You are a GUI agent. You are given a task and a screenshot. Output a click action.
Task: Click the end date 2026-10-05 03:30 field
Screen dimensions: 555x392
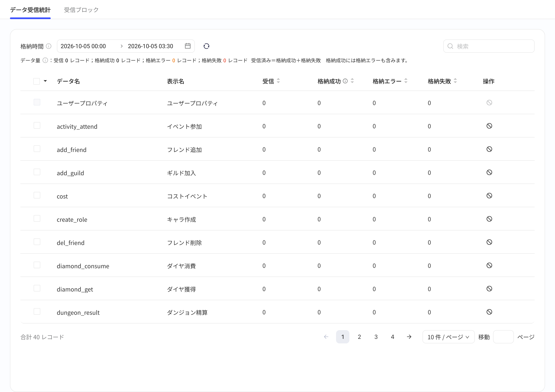click(x=150, y=46)
